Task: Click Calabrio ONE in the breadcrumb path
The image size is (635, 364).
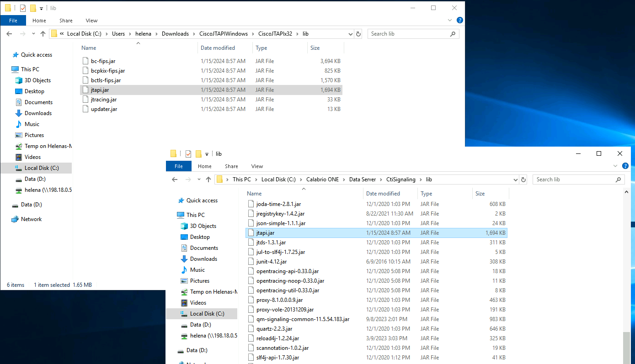Action: 322,179
